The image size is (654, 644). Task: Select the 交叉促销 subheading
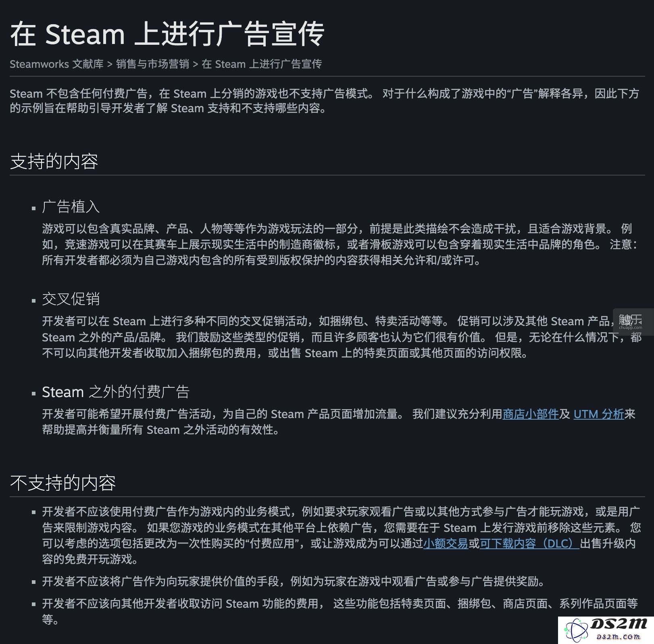pyautogui.click(x=71, y=299)
